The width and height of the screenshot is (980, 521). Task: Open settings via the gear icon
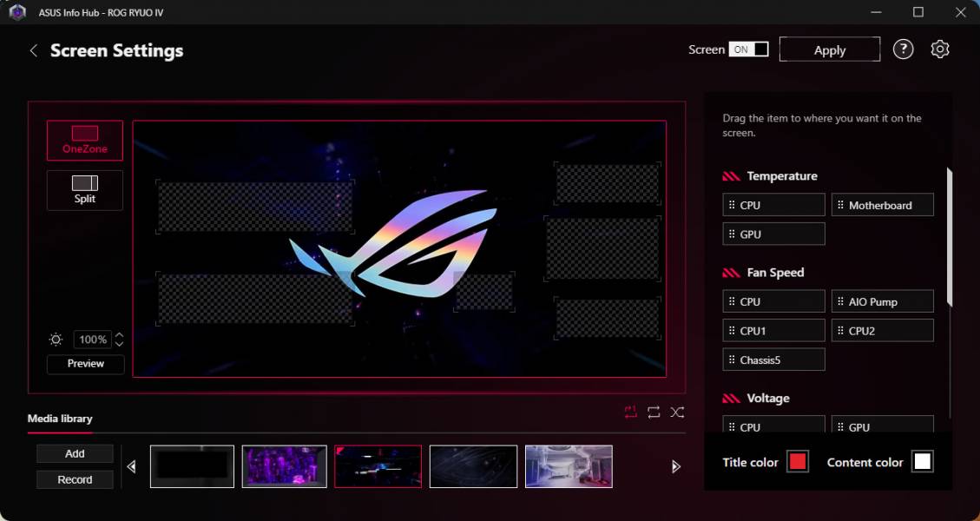click(939, 49)
